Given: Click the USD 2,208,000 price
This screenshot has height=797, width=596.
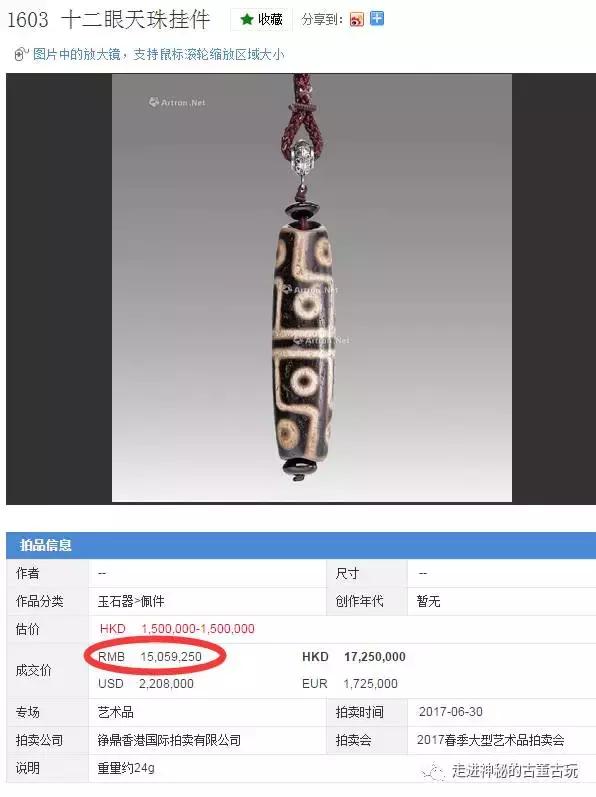Looking at the screenshot, I should [x=146, y=684].
